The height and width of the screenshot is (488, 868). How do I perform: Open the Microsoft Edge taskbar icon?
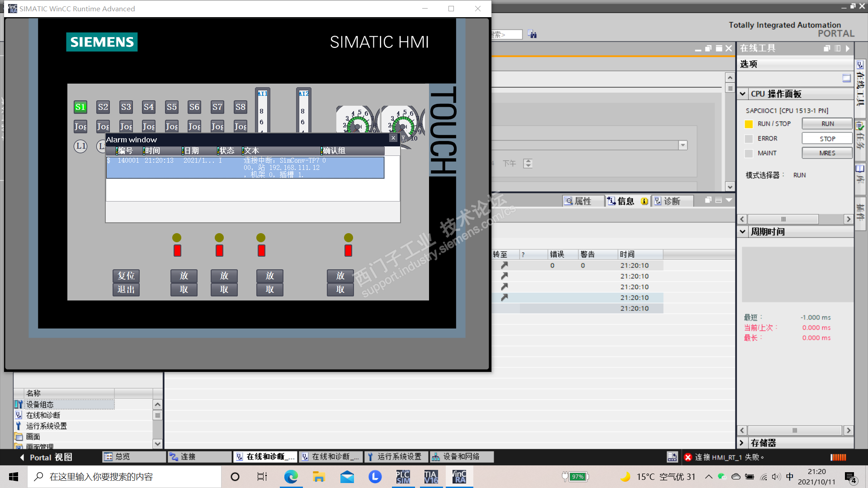click(x=291, y=477)
